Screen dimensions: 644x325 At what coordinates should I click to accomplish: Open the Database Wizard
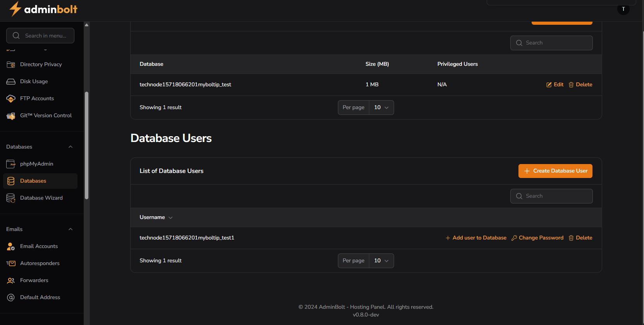pyautogui.click(x=41, y=198)
